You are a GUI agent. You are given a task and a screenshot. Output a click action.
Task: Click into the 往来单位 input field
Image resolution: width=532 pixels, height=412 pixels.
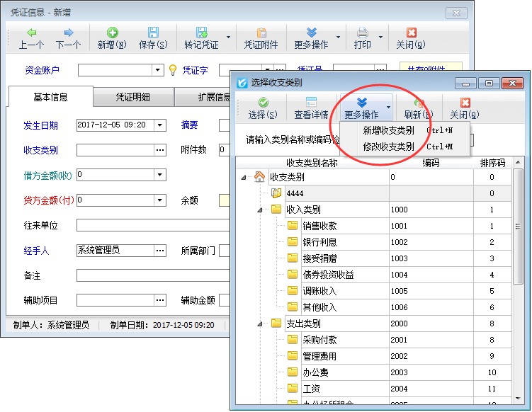point(152,225)
